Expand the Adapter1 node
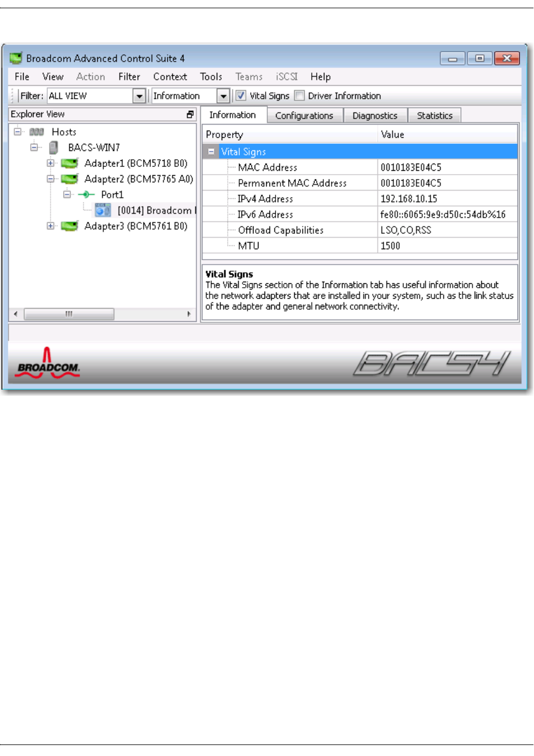This screenshot has height=756, width=534. (x=50, y=163)
